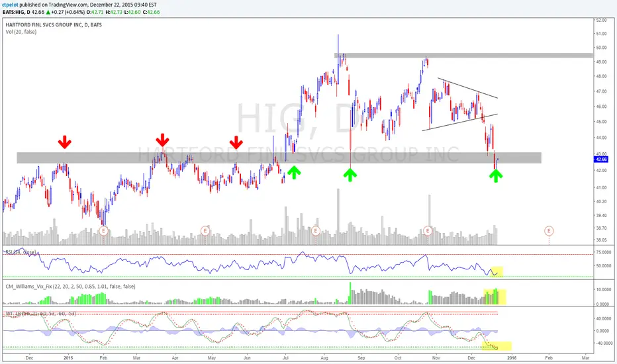Click the 47.00 price axis label
The width and height of the screenshot is (617, 364).
pos(601,91)
